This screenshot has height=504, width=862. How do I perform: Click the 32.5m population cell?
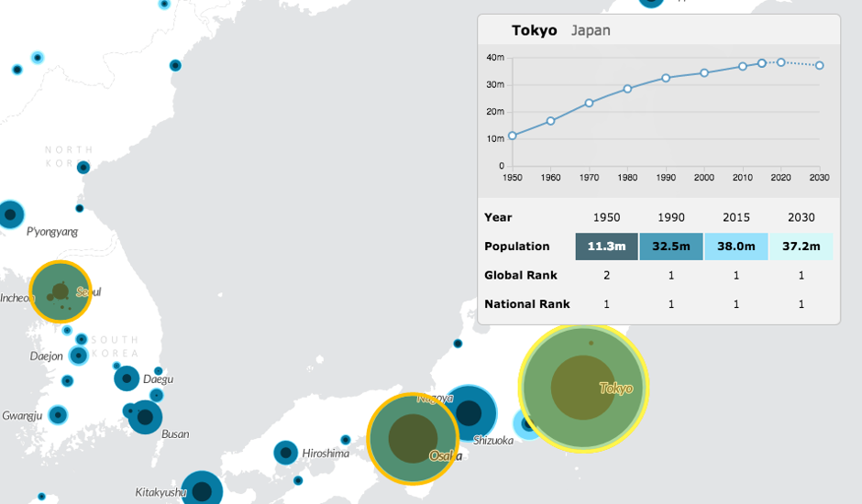pyautogui.click(x=671, y=247)
